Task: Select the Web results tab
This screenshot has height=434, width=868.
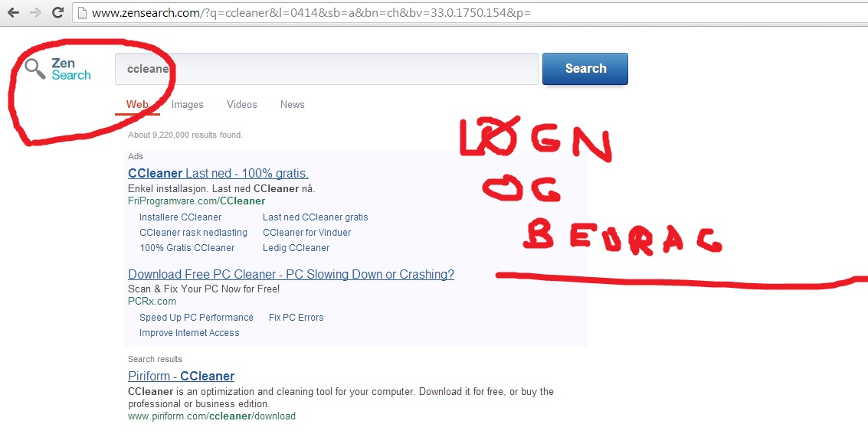Action: (137, 105)
